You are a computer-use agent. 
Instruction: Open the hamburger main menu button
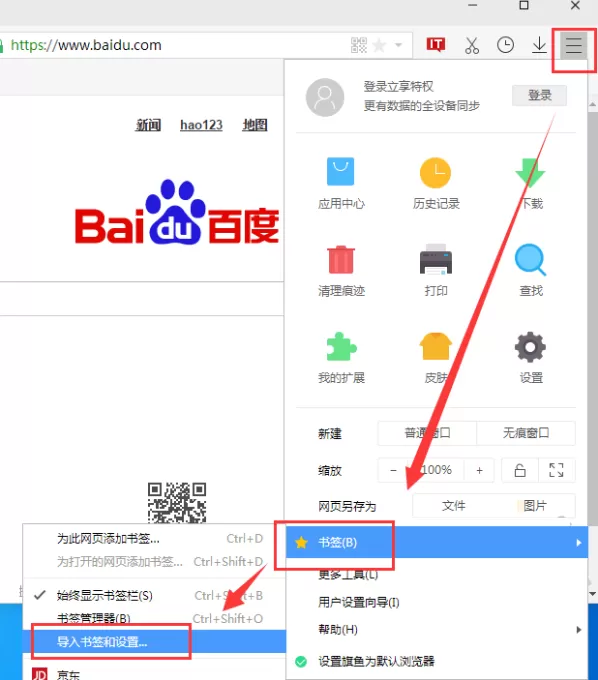[x=573, y=45]
